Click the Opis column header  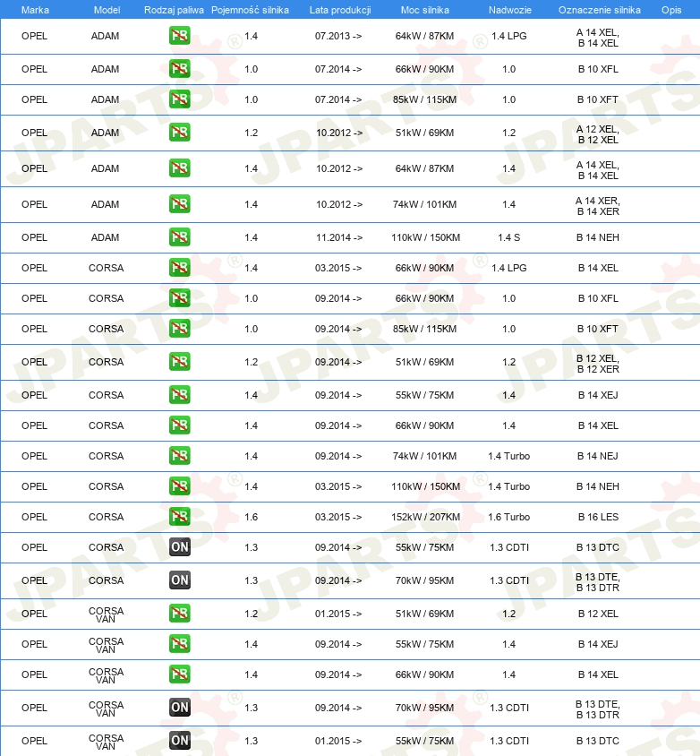pos(671,10)
